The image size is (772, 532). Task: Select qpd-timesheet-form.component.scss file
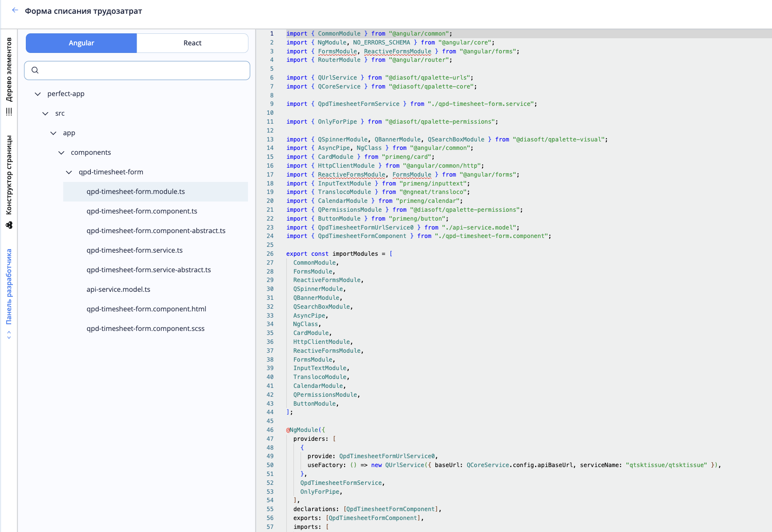click(145, 329)
